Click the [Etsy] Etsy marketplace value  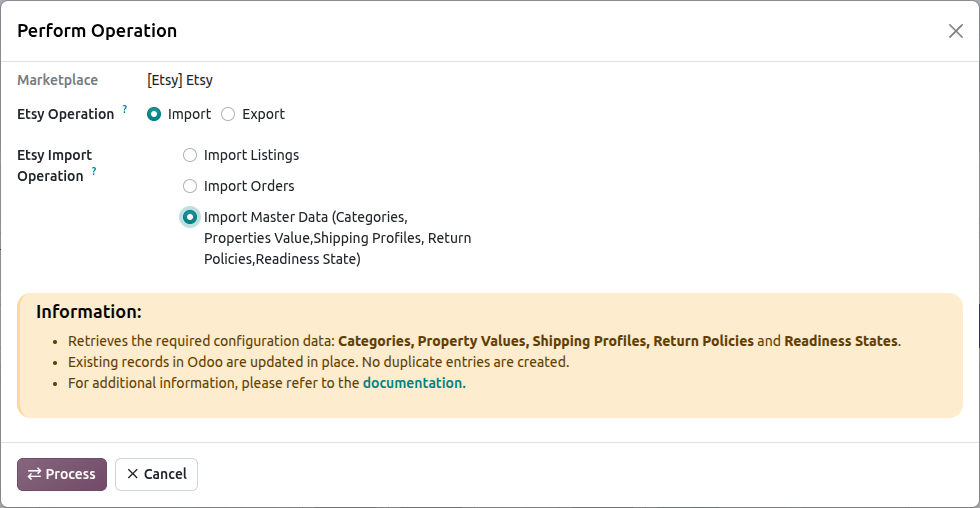[180, 80]
